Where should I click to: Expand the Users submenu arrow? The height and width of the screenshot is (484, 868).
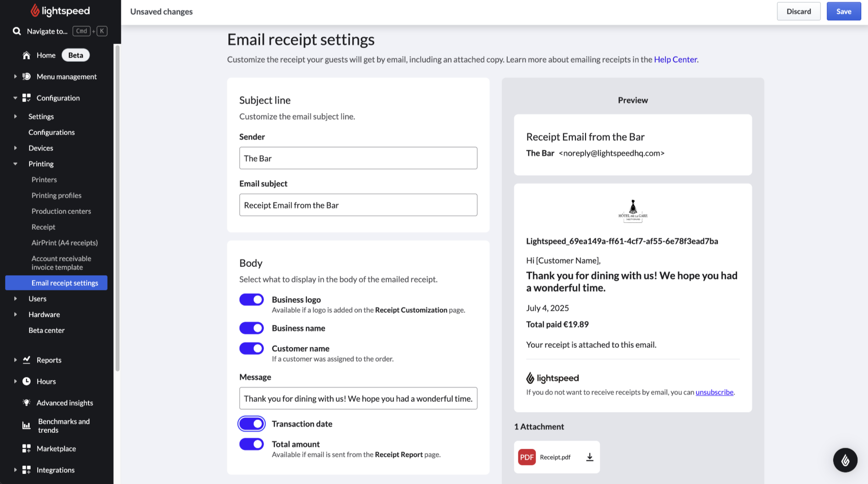[x=15, y=299]
